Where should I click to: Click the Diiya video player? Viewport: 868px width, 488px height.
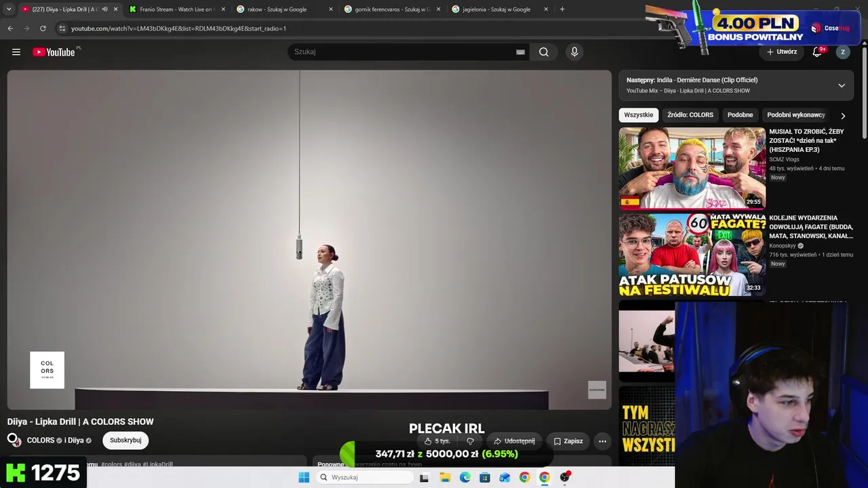(309, 240)
